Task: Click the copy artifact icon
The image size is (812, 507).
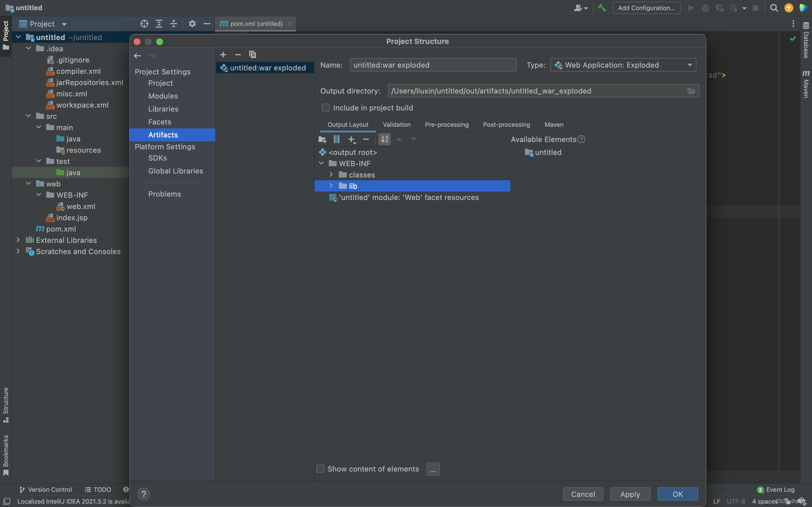Action: point(252,54)
